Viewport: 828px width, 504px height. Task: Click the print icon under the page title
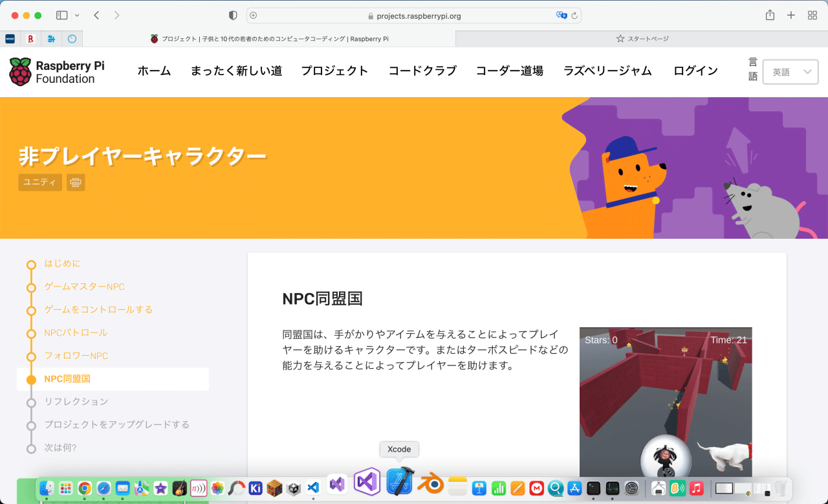(x=76, y=182)
